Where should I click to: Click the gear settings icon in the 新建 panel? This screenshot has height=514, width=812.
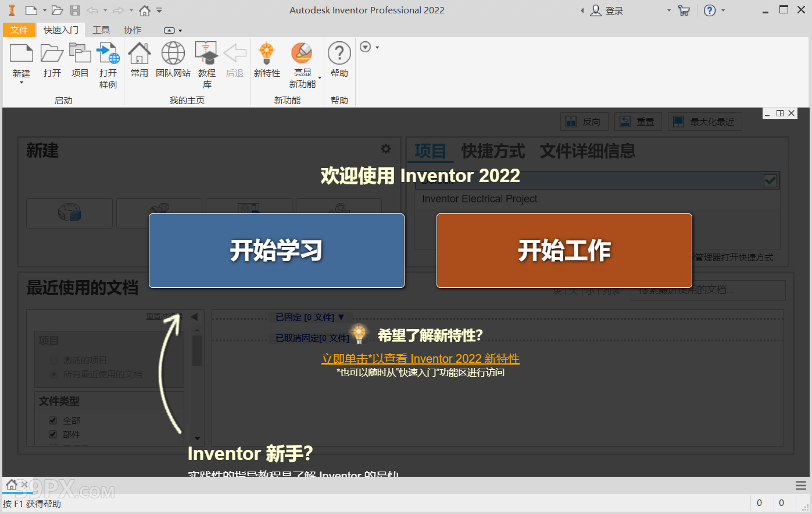click(x=386, y=149)
